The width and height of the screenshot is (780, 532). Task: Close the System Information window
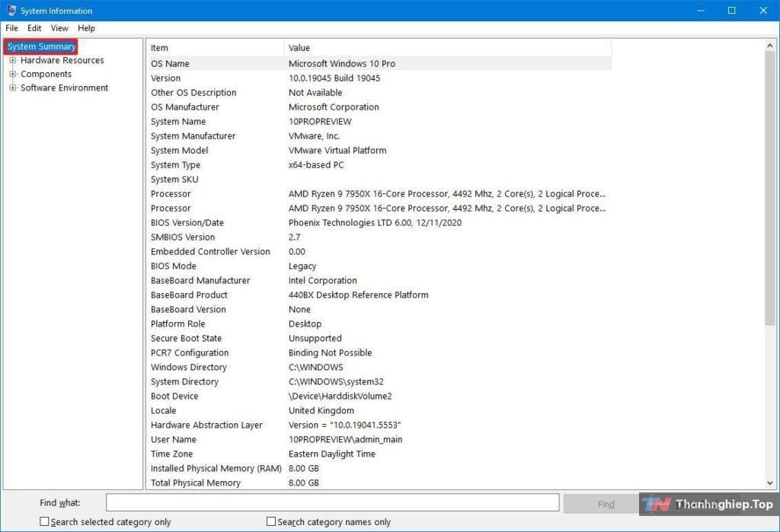763,11
